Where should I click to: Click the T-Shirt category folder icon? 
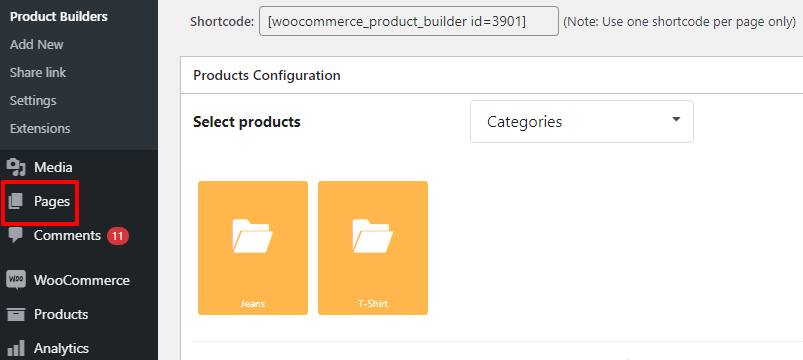[x=373, y=236]
